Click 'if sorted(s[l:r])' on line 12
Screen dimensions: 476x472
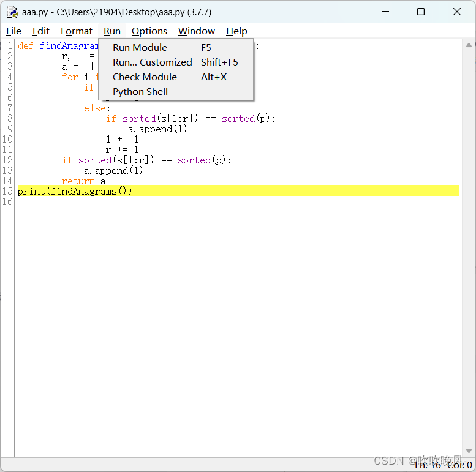point(108,160)
